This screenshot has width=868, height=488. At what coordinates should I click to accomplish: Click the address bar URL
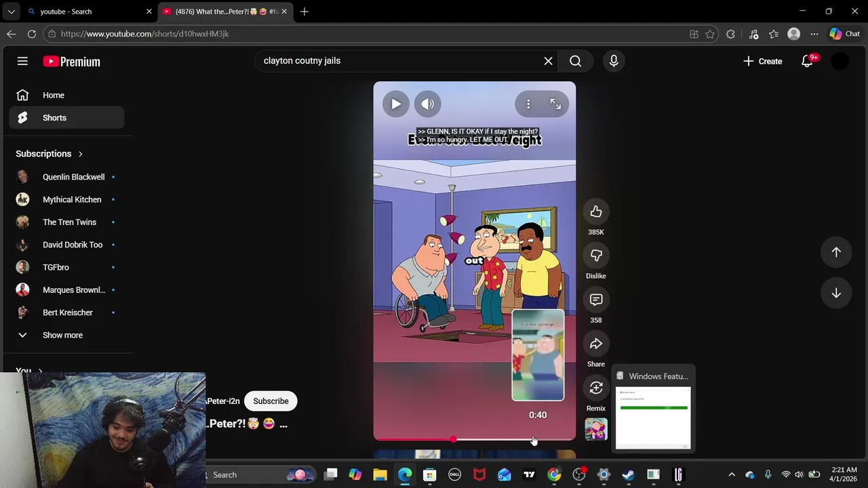(x=144, y=34)
